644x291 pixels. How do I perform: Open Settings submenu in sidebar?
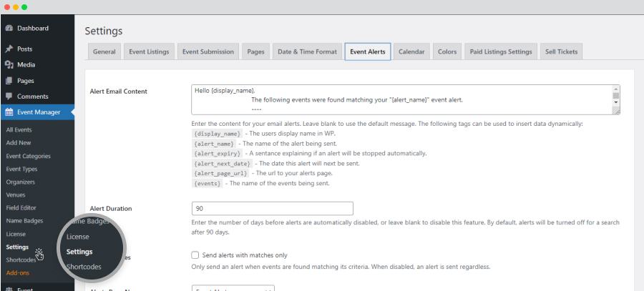click(x=17, y=247)
